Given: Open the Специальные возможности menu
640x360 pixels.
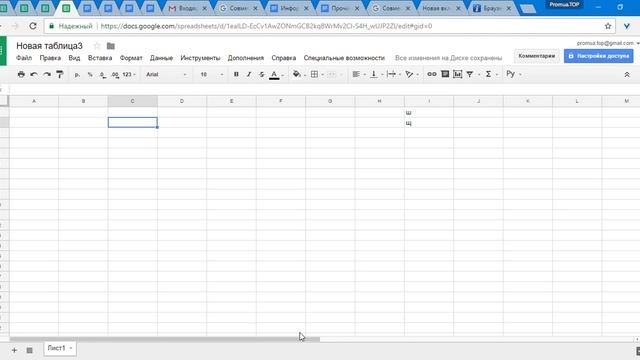Looking at the screenshot, I should pos(344,58).
